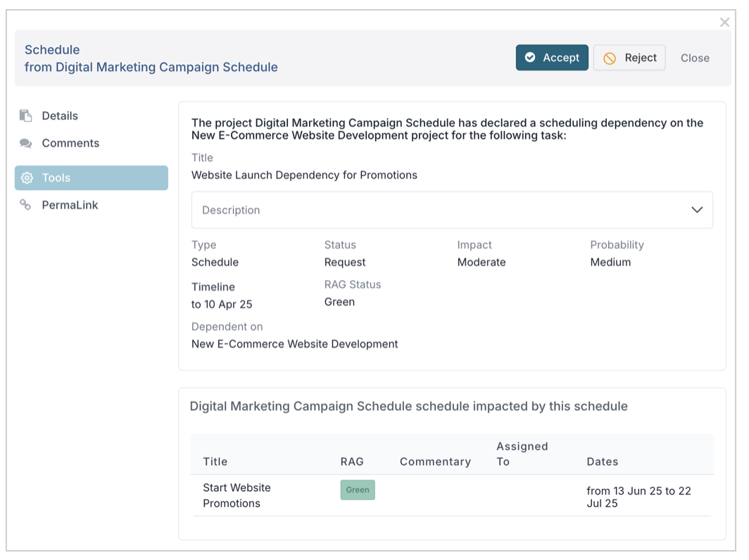Viewport: 749px width, 560px height.
Task: Open the PermaLink sidebar item
Action: coord(92,205)
